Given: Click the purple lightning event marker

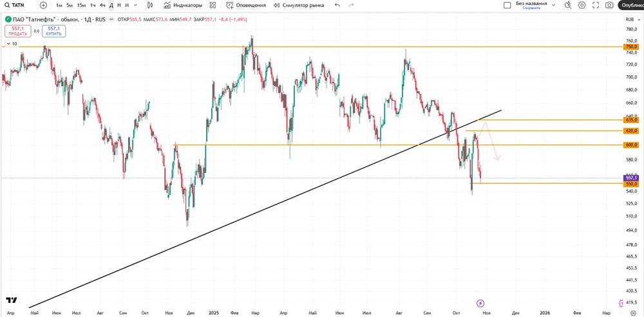Looking at the screenshot, I should tap(480, 303).
